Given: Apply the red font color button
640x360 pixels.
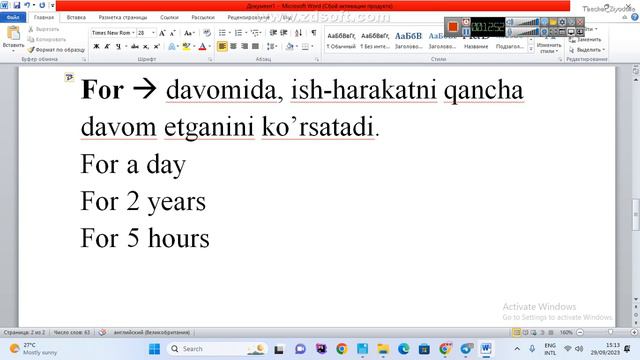Looking at the screenshot, I should click(x=202, y=47).
